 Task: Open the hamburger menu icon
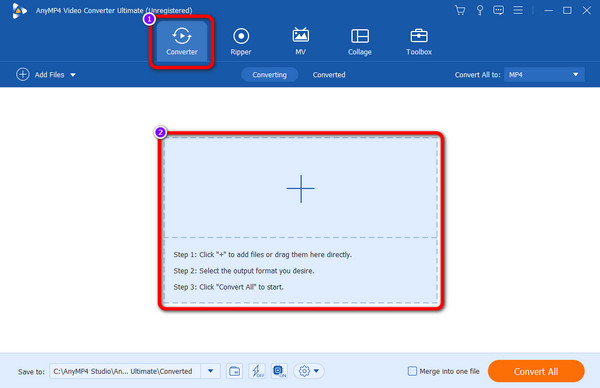518,10
